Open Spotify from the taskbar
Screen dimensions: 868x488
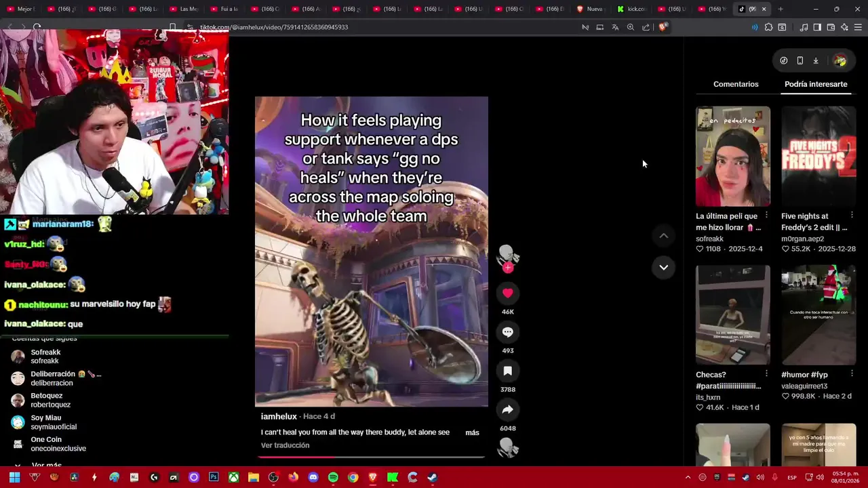[x=333, y=477]
